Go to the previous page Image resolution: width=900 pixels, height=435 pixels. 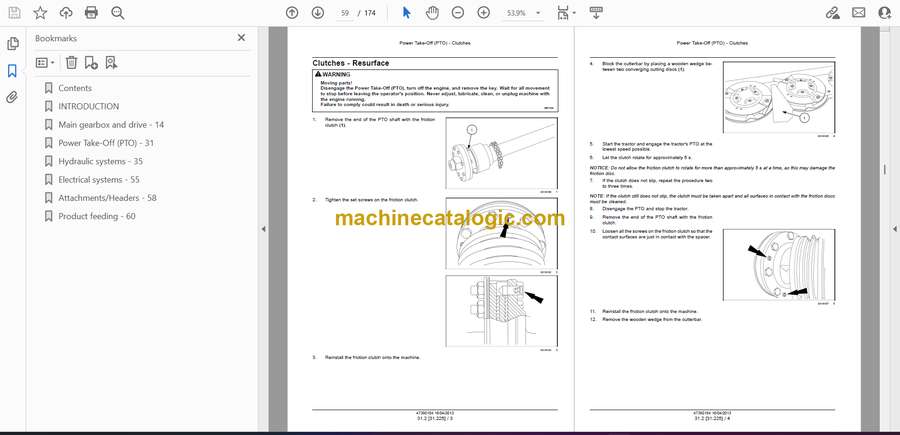(x=292, y=13)
